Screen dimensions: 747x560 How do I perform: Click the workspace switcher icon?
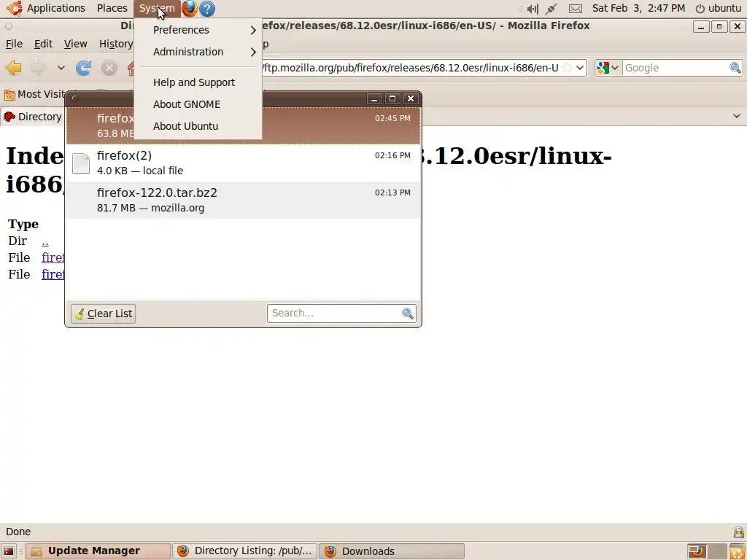[x=707, y=551]
